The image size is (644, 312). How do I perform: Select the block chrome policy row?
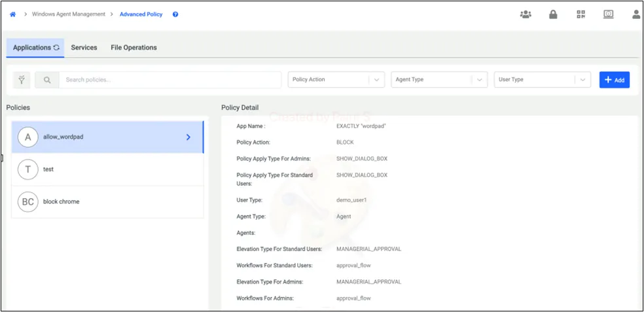click(107, 202)
